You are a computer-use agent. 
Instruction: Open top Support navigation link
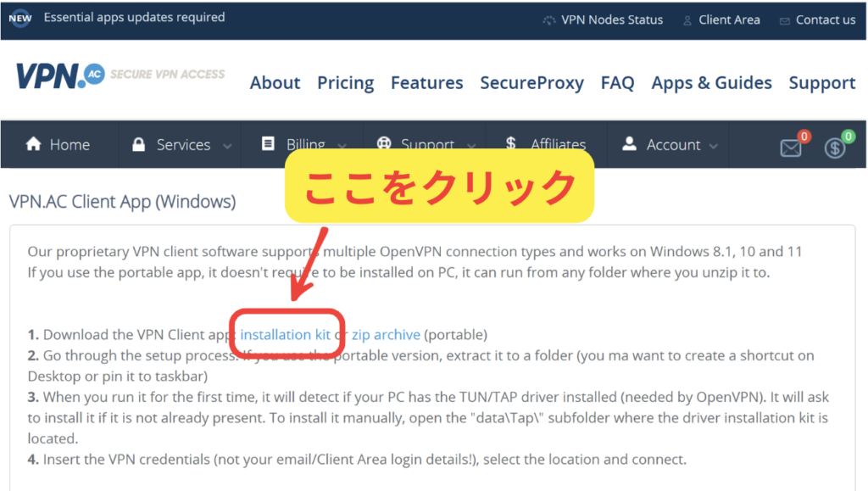click(x=822, y=83)
